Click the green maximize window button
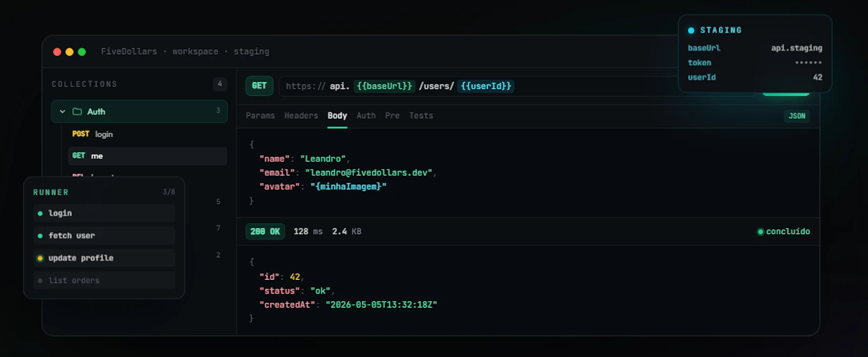The width and height of the screenshot is (868, 357). point(82,52)
